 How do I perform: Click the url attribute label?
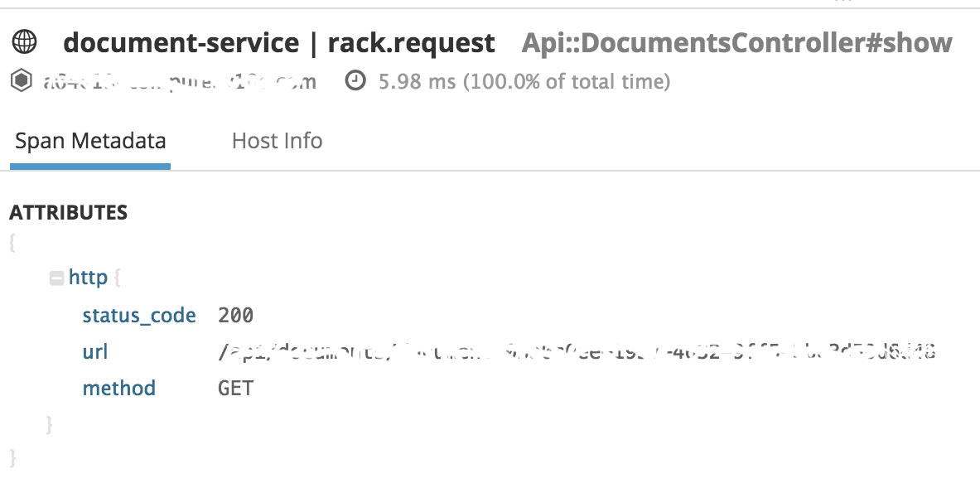(95, 351)
